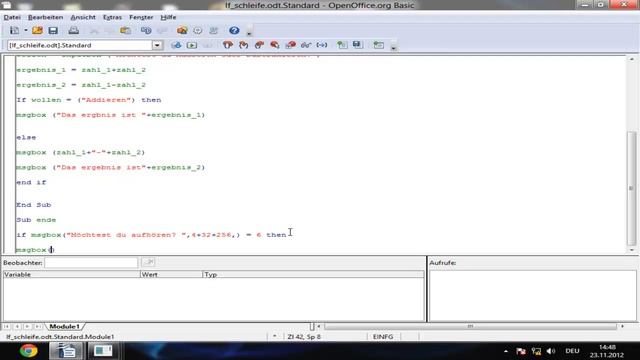The image size is (640, 360).
Task: Open the library dropdown [If_schleife.odt].Standard
Action: point(157,45)
